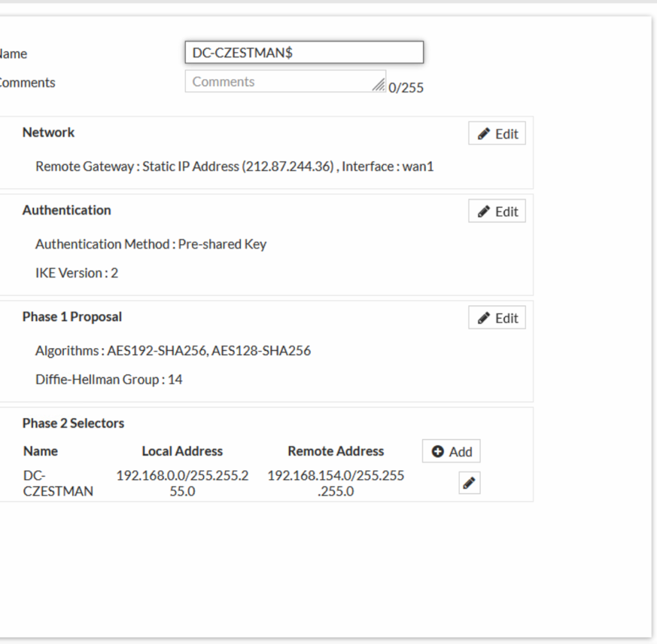The width and height of the screenshot is (657, 644).
Task: Select the DC-CZESTMAN selector name cell
Action: [58, 483]
